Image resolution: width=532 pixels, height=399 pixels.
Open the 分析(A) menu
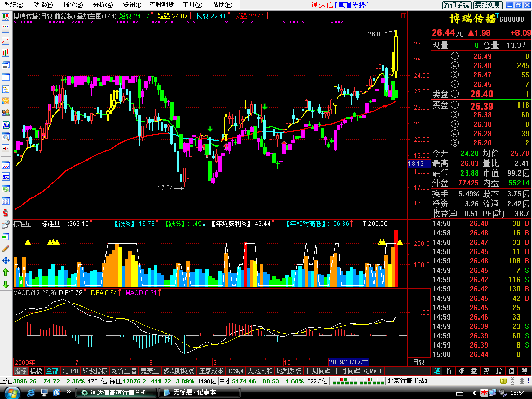pos(102,5)
